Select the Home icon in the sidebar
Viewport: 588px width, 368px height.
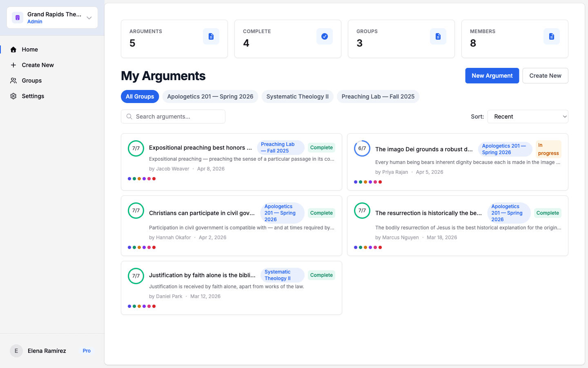[13, 49]
